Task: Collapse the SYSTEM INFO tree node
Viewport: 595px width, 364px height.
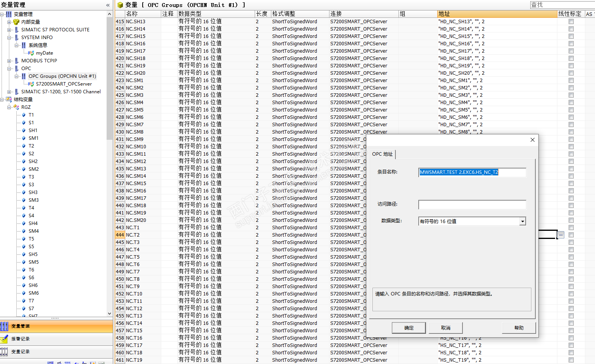Action: pos(9,37)
